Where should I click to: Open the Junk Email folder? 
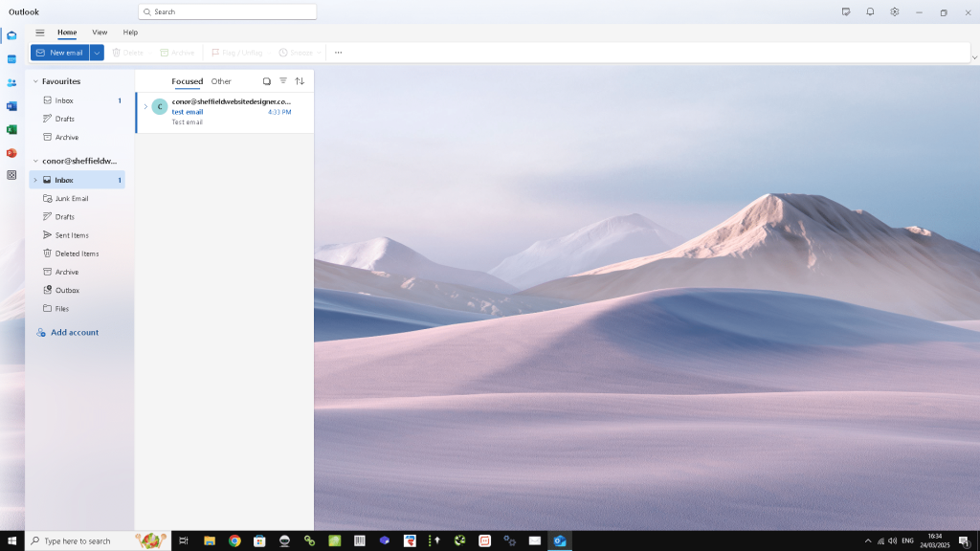(78, 199)
